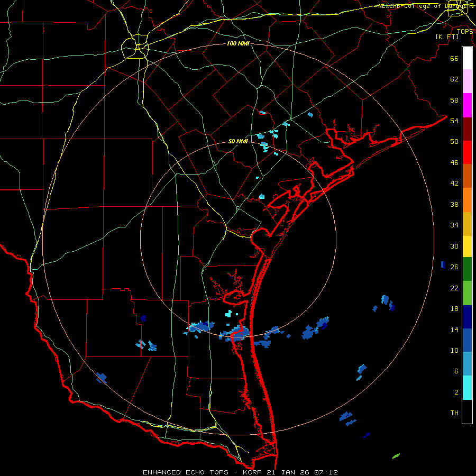Select the light sky-blue legend swatch

coord(467,364)
